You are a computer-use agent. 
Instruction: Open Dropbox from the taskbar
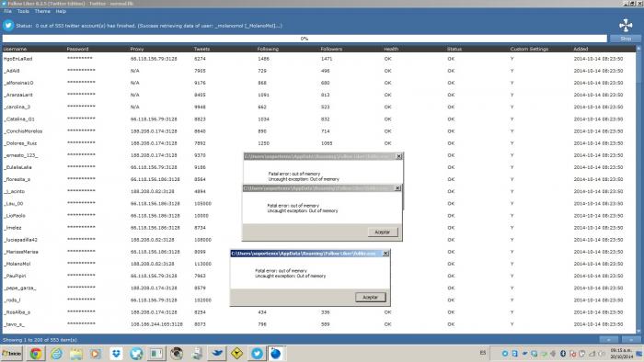pos(116,353)
